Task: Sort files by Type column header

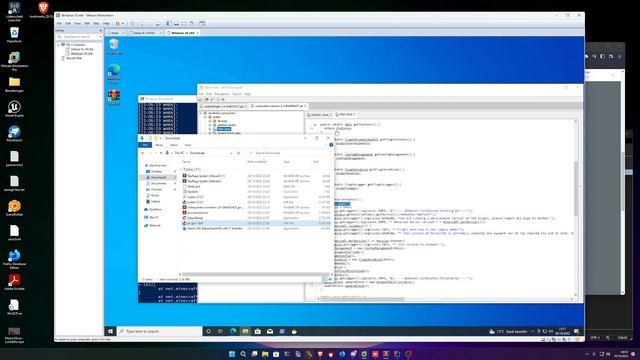Action: [x=287, y=162]
